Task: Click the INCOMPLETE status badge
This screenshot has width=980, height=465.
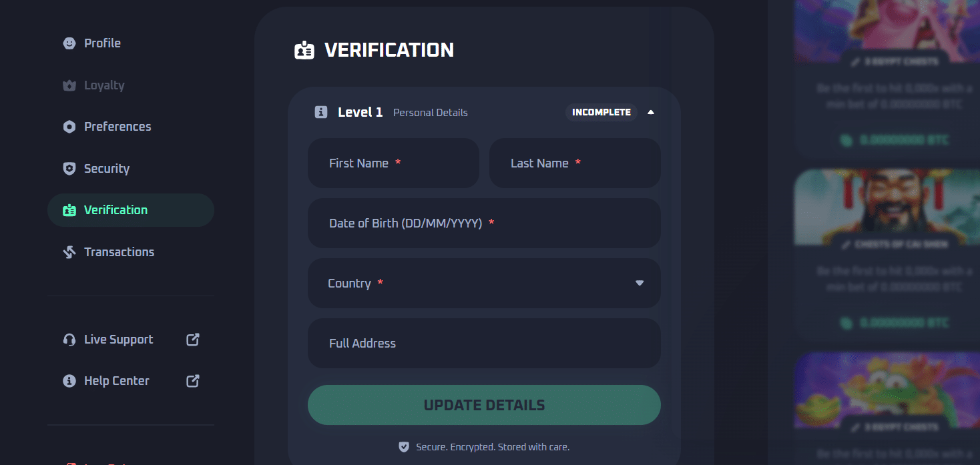Action: coord(601,112)
